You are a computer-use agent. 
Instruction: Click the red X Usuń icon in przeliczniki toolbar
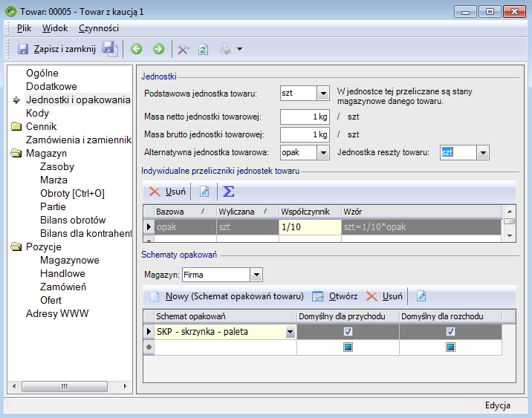point(155,192)
